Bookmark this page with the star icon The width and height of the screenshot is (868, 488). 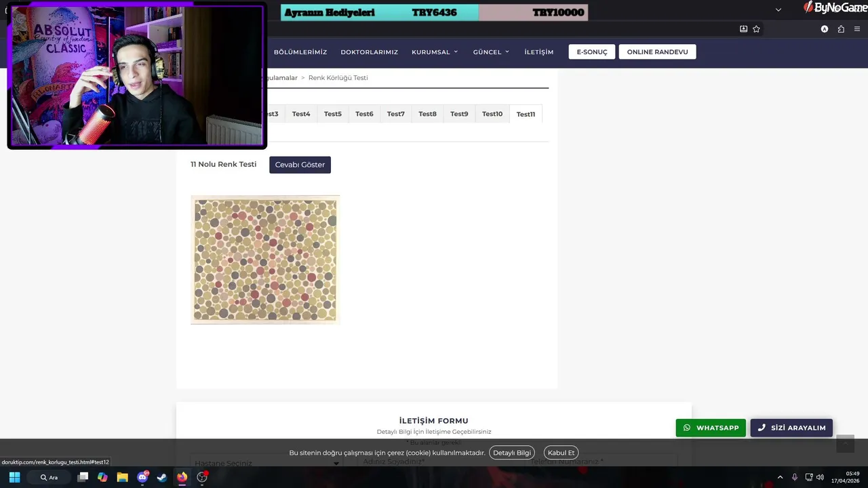pyautogui.click(x=756, y=29)
